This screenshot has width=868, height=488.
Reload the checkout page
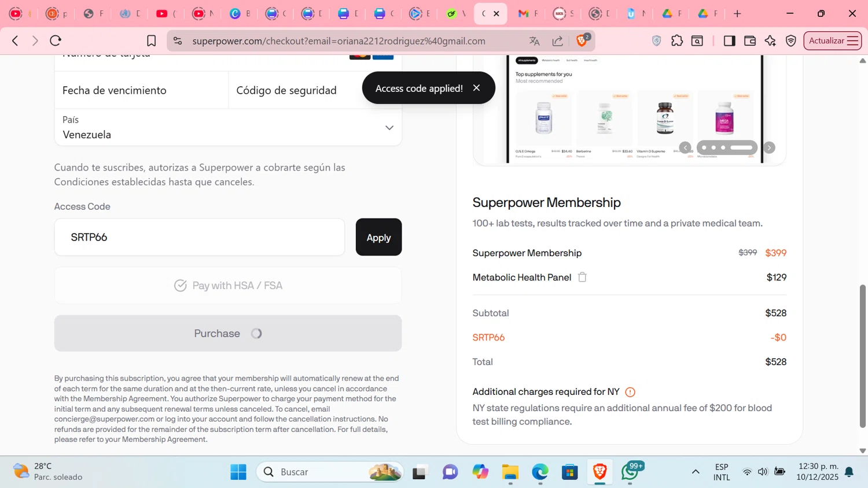pos(56,40)
